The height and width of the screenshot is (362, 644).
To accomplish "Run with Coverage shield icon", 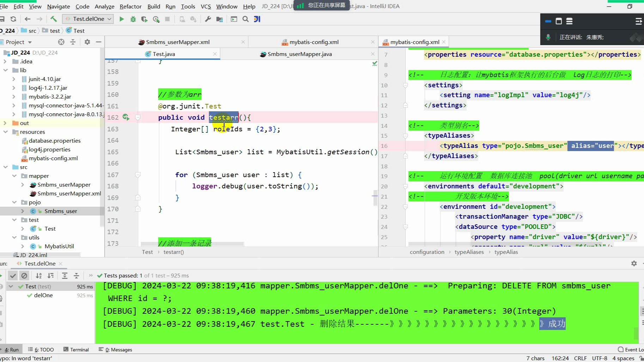I will pos(144,19).
